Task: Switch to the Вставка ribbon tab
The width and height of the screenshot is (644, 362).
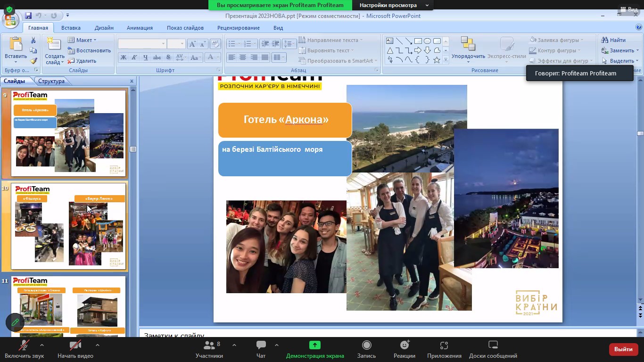Action: (x=71, y=28)
